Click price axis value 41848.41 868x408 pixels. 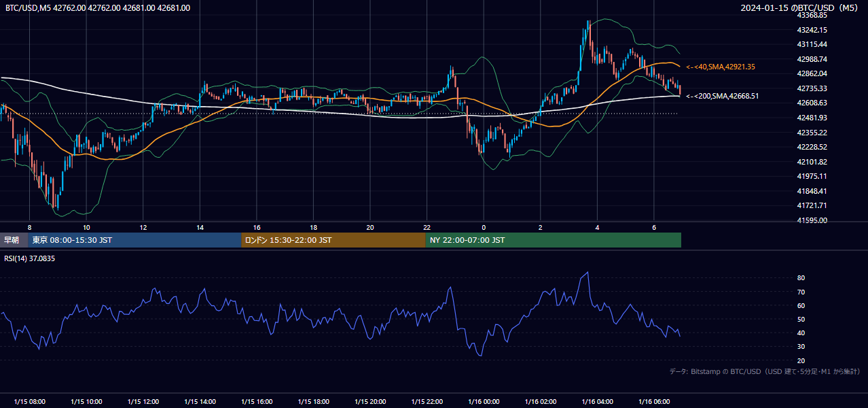click(812, 191)
